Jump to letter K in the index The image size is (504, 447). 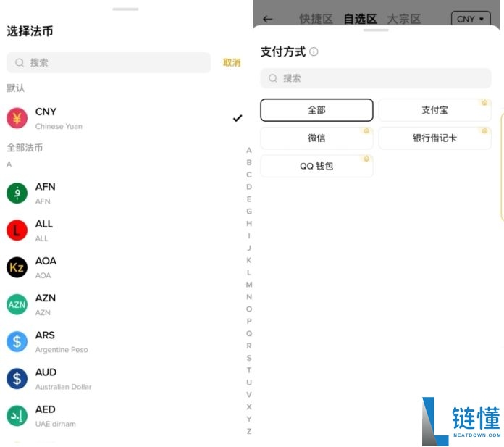pos(249,260)
